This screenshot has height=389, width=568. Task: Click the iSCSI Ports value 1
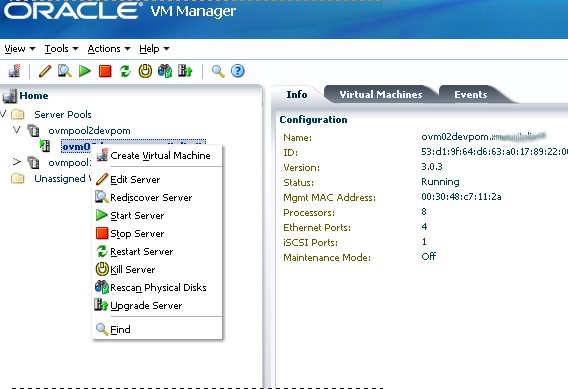pyautogui.click(x=424, y=242)
